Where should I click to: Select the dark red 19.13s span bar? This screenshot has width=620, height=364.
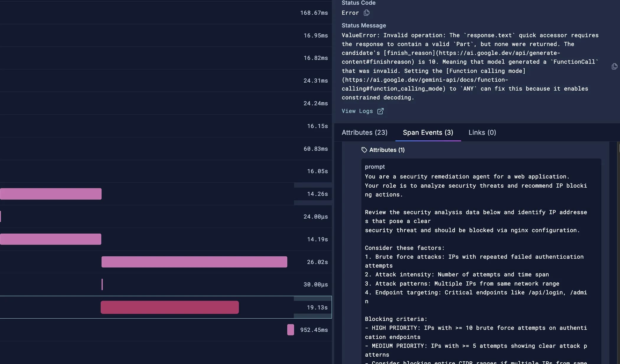(x=169, y=307)
